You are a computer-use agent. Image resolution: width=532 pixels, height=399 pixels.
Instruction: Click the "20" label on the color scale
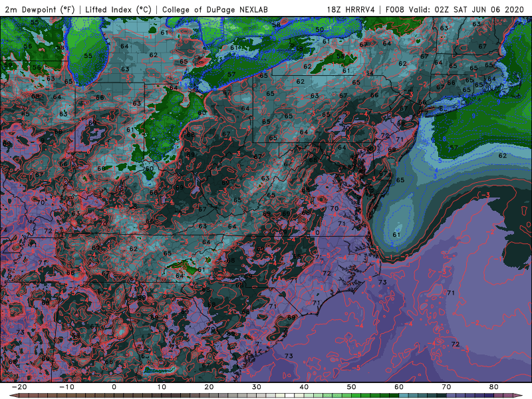[209, 387]
